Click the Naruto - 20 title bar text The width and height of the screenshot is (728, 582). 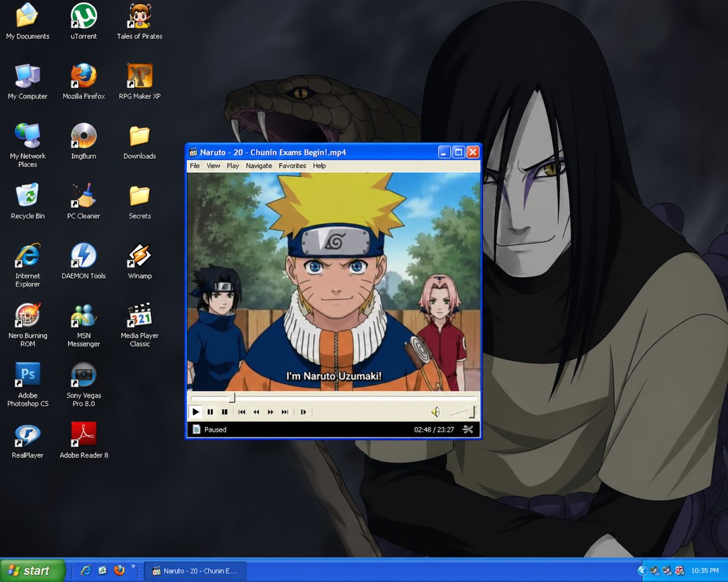coord(273,152)
